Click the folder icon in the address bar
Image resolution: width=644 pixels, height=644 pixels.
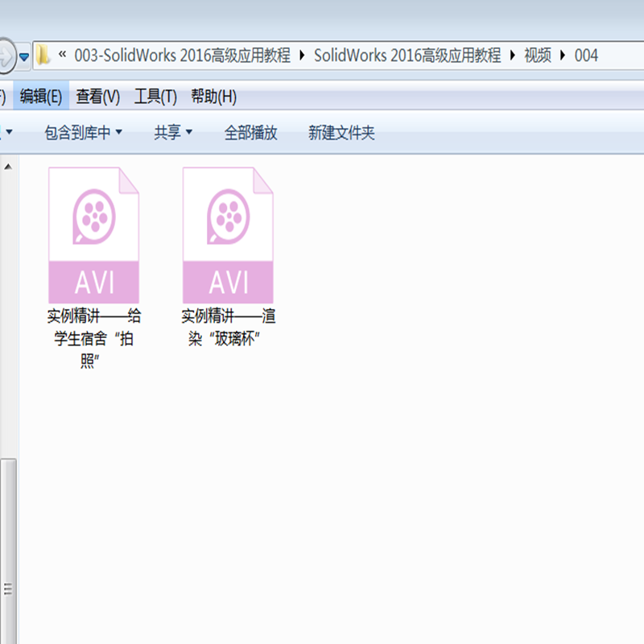tap(43, 56)
